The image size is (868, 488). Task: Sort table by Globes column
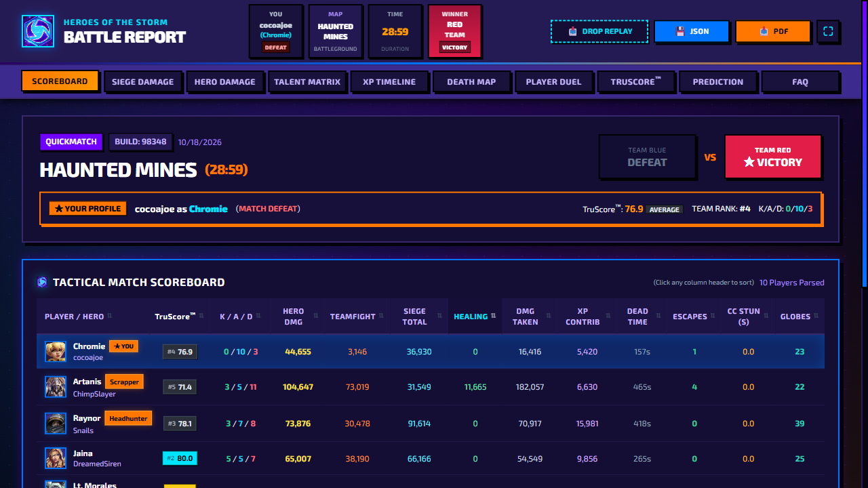point(799,317)
